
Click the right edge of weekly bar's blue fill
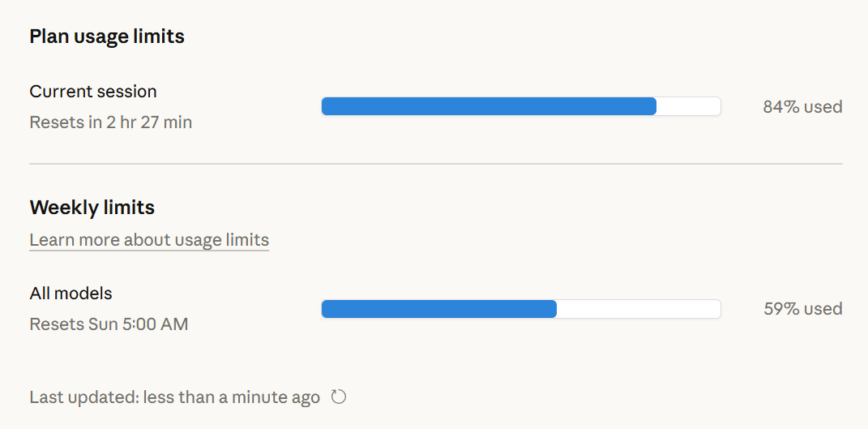point(554,309)
